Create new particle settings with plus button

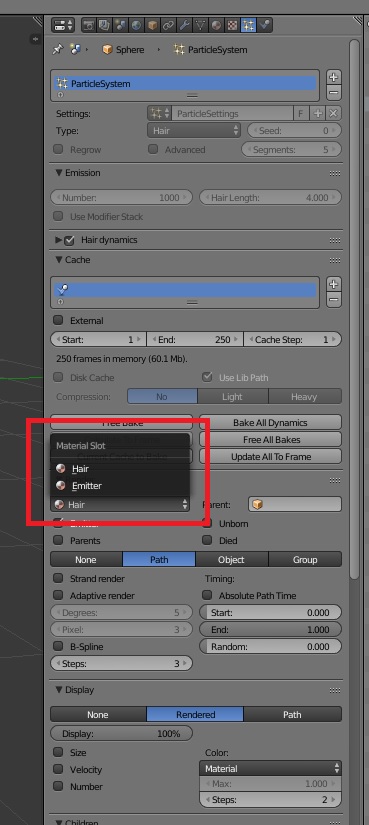[x=317, y=113]
